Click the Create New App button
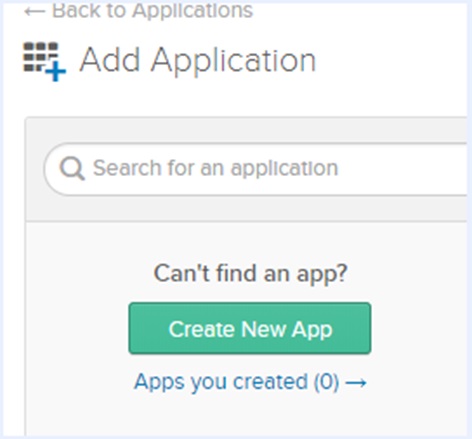 (x=250, y=328)
